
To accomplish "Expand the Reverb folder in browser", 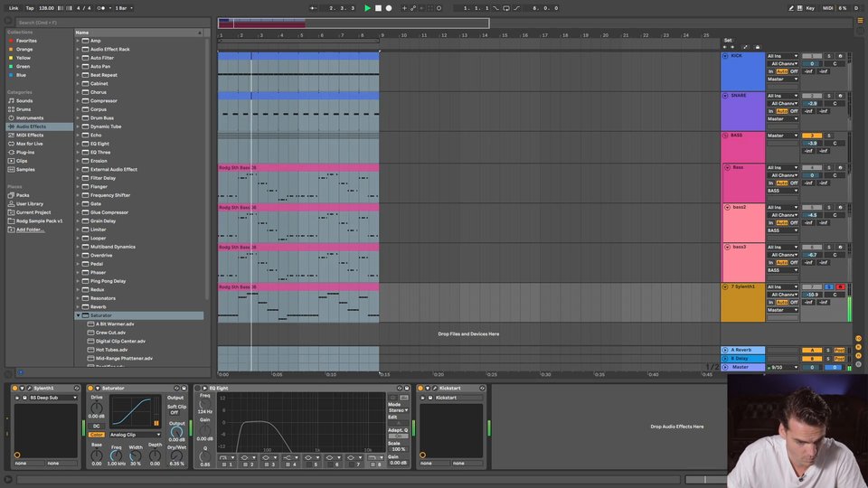I will coord(78,307).
